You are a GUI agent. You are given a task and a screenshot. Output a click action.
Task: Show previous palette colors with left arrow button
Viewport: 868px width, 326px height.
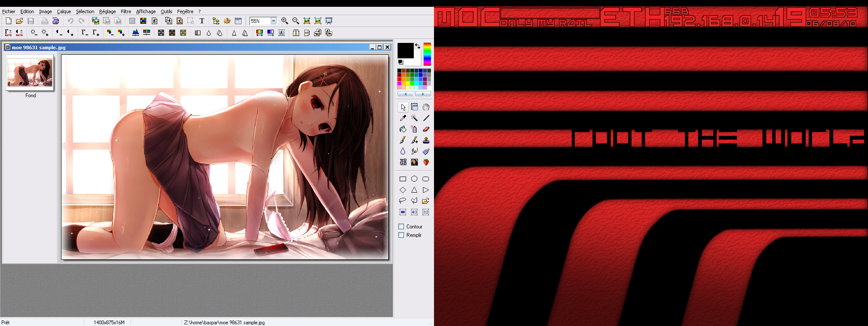click(406, 94)
